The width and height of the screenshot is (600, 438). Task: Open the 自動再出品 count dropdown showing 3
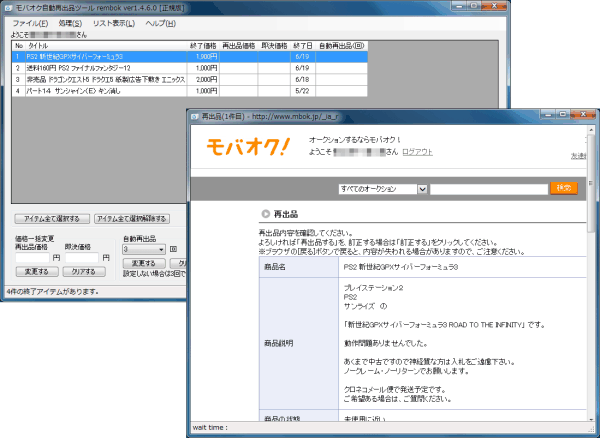(x=143, y=249)
